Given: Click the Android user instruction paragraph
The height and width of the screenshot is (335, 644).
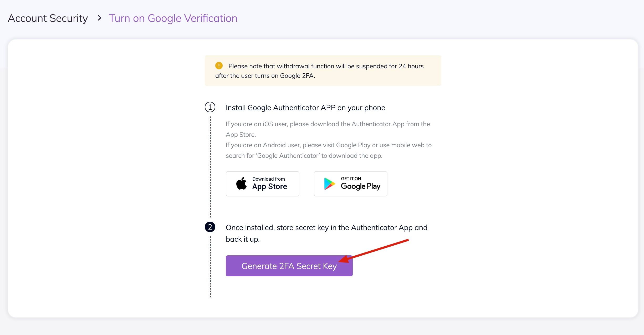Looking at the screenshot, I should pyautogui.click(x=328, y=150).
